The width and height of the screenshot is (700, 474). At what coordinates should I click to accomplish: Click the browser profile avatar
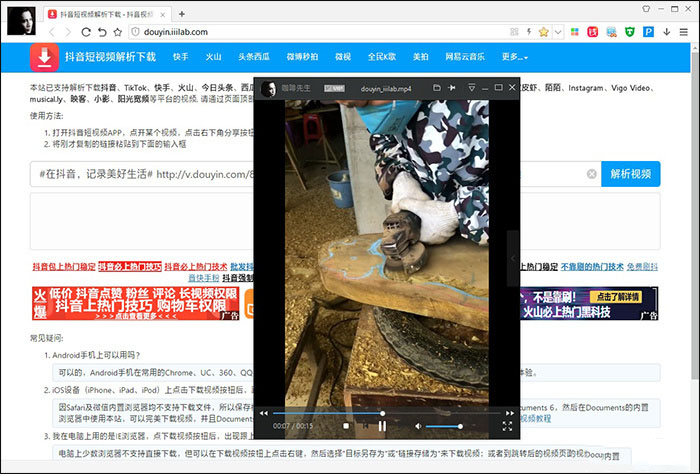point(21,21)
